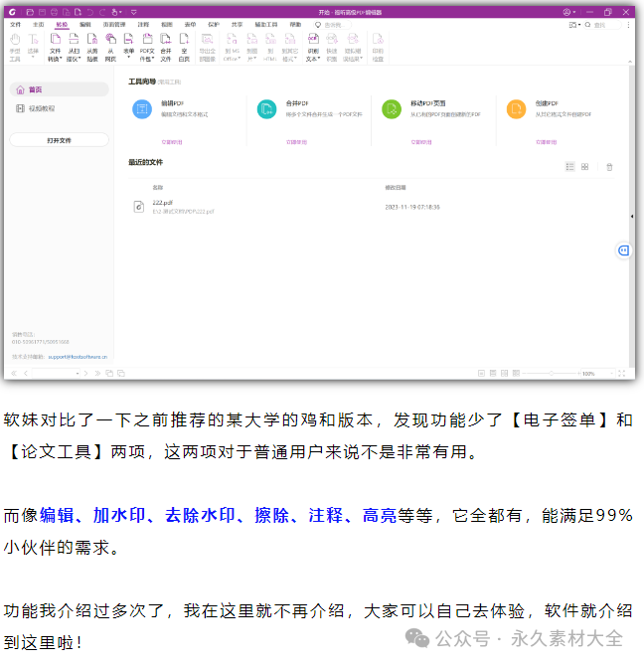
Task: Click the Redo arrow in title bar
Action: [102, 12]
